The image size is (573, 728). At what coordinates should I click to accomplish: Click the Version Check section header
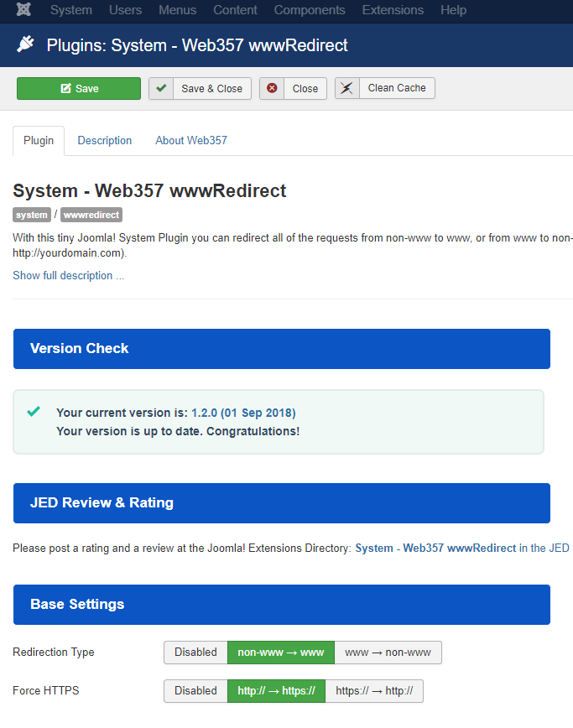point(282,349)
